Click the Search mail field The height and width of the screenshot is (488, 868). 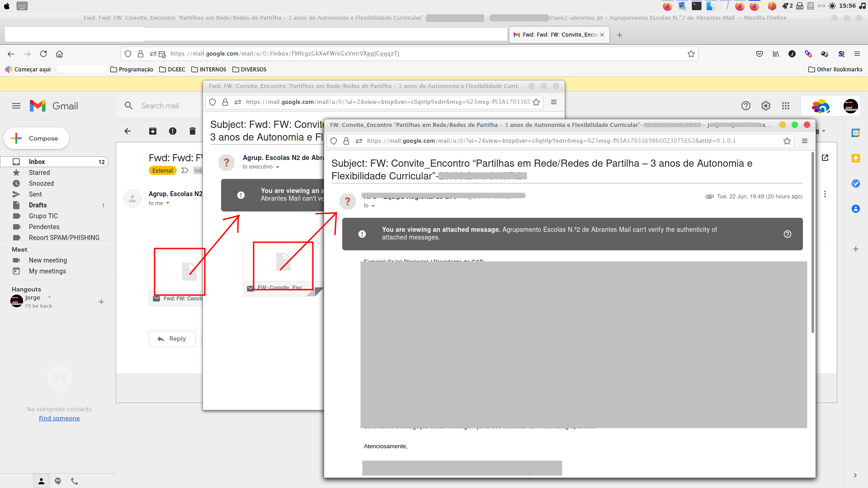point(160,106)
